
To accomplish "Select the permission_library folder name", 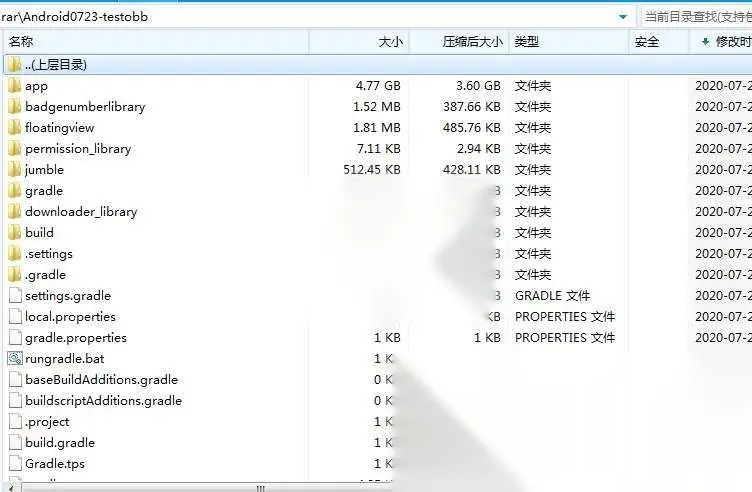I will tap(78, 149).
